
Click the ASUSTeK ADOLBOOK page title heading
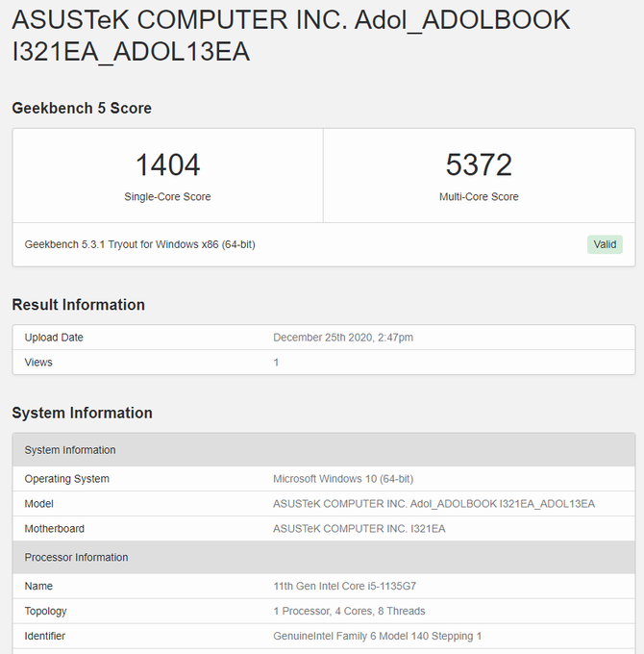coord(290,35)
